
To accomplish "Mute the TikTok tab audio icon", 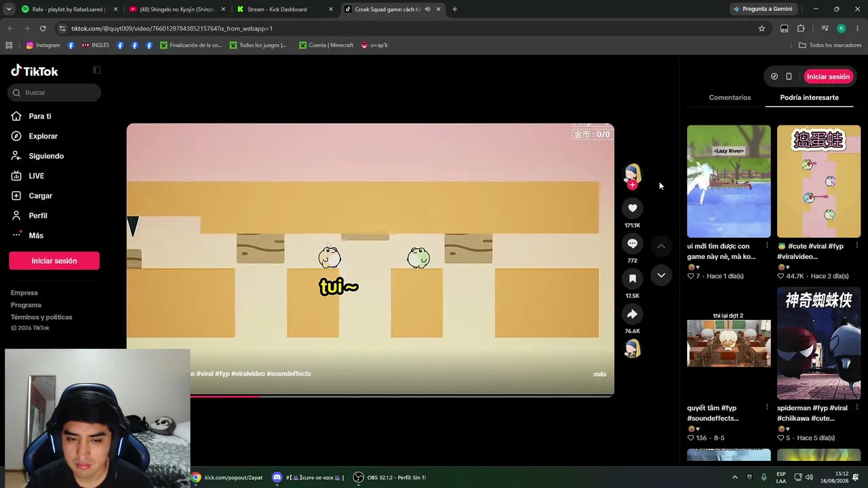I will tap(427, 9).
